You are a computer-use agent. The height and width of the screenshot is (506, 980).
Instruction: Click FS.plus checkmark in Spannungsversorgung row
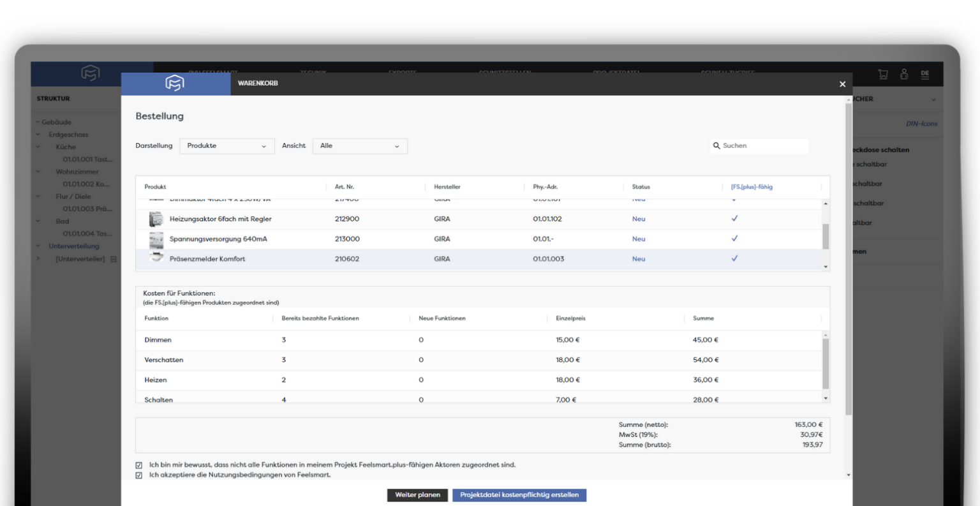tap(734, 238)
